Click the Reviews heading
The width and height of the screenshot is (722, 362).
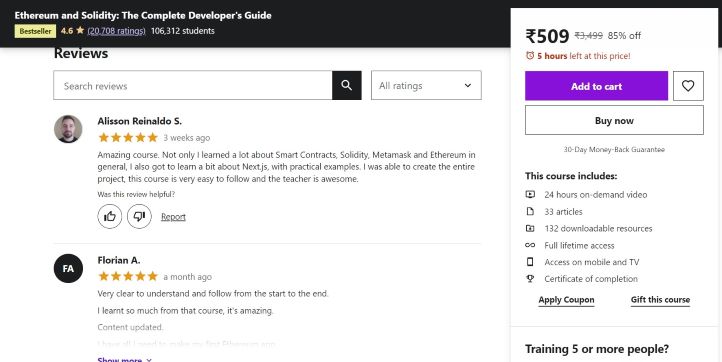(81, 53)
